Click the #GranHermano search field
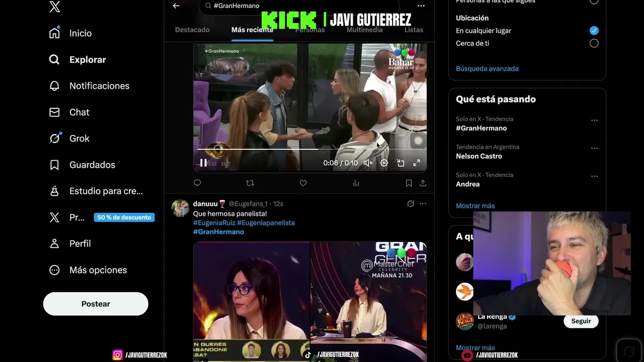 299,6
